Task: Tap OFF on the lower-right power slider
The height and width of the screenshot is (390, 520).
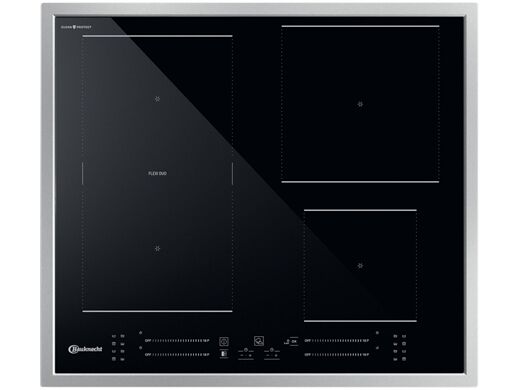Action: pyautogui.click(x=308, y=355)
